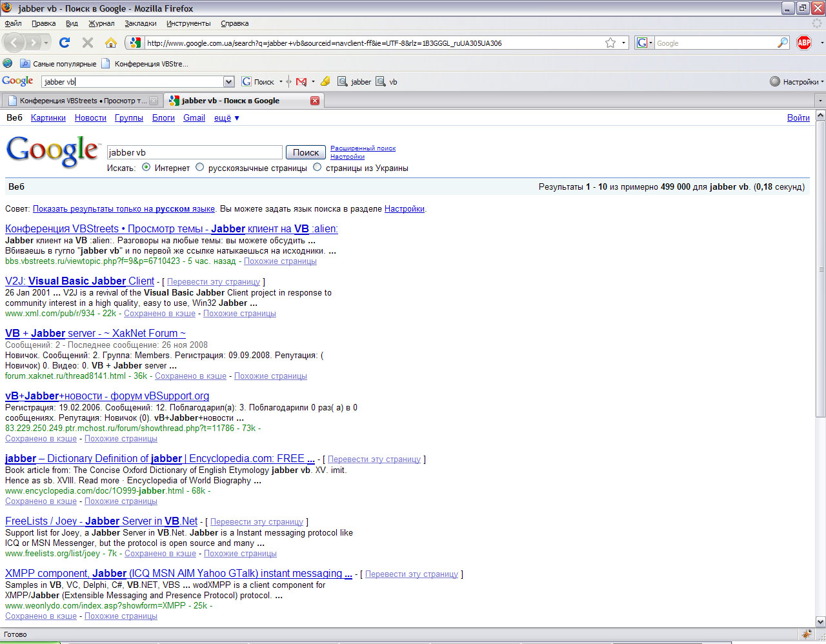The image size is (826, 644).
Task: Expand Google Toolbar search box dropdown
Action: pos(228,82)
